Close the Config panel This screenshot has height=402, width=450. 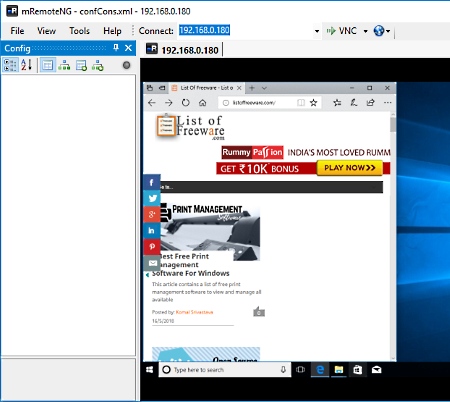click(x=128, y=48)
